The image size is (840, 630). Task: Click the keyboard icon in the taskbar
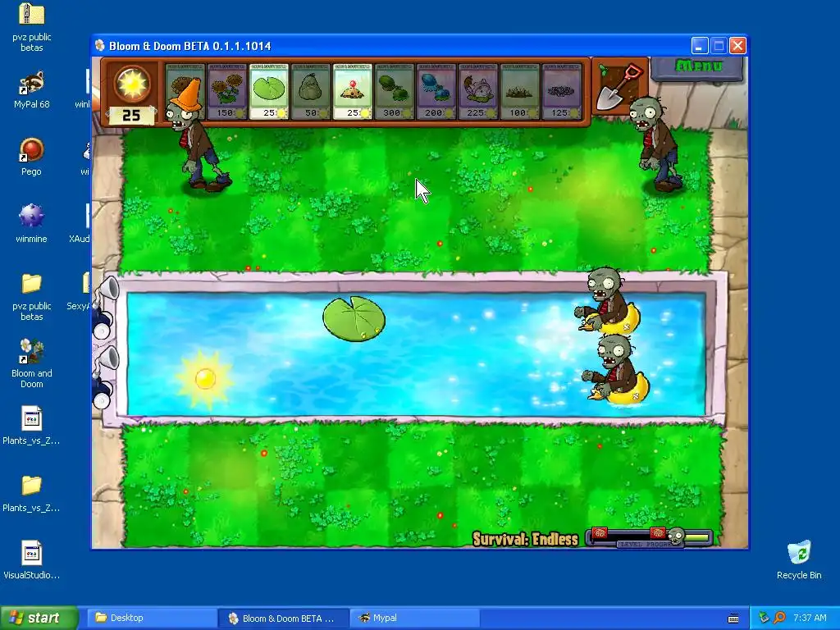click(733, 619)
